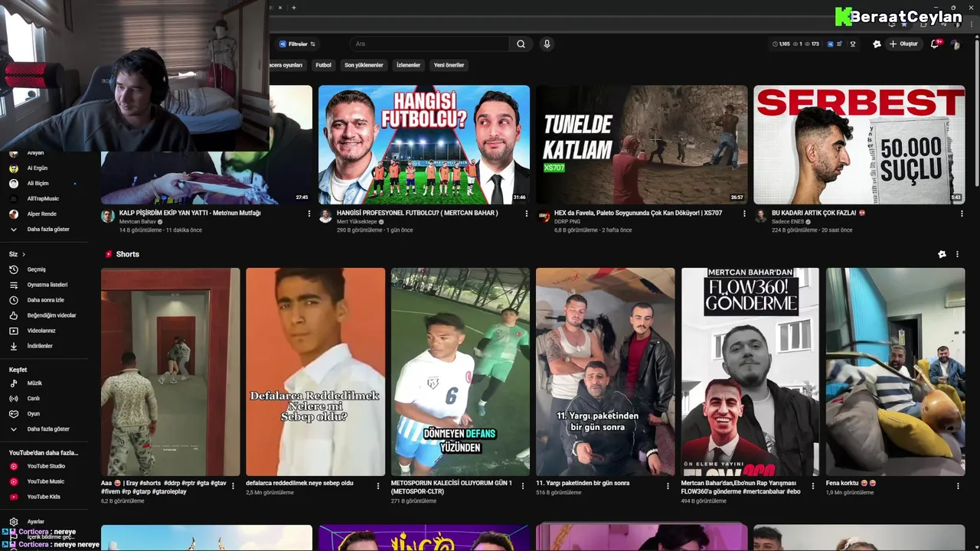Open the Geçmiş history sidebar icon
Screen dimensions: 980x551
[x=13, y=269]
